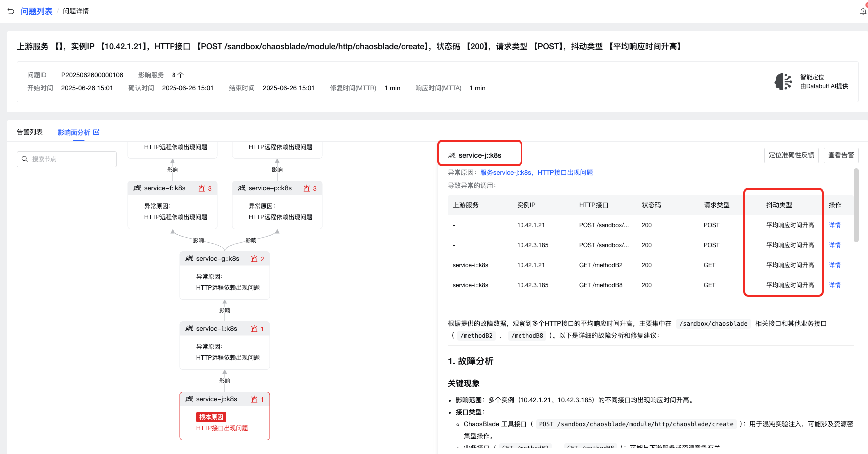Select the service-j::k8s root cause node

coord(225,416)
